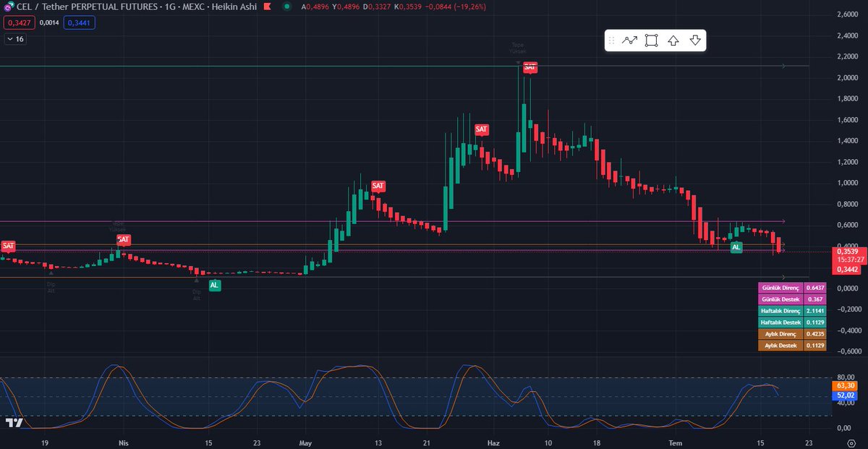Viewport: 868px width, 449px height.
Task: Click the Günlük Destek table label
Action: click(x=781, y=299)
